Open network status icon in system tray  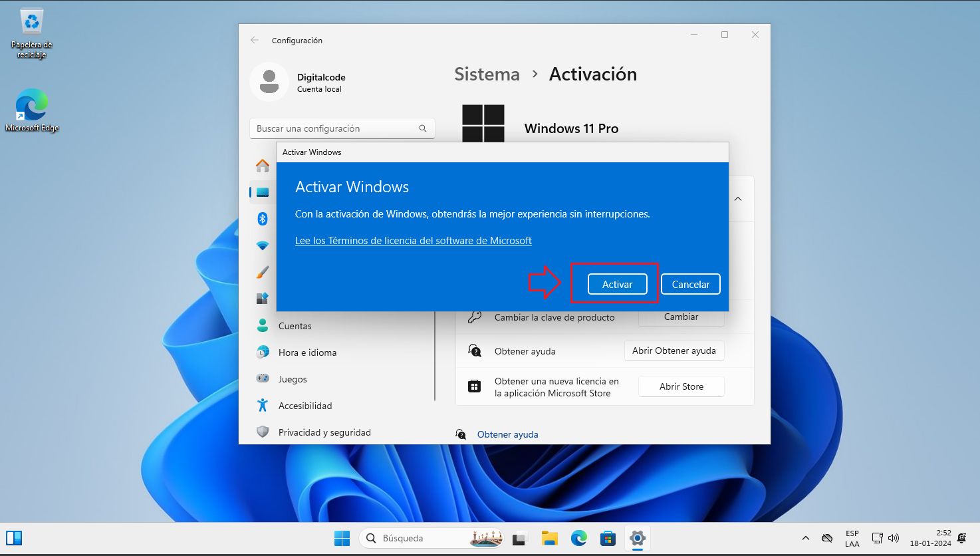point(878,538)
